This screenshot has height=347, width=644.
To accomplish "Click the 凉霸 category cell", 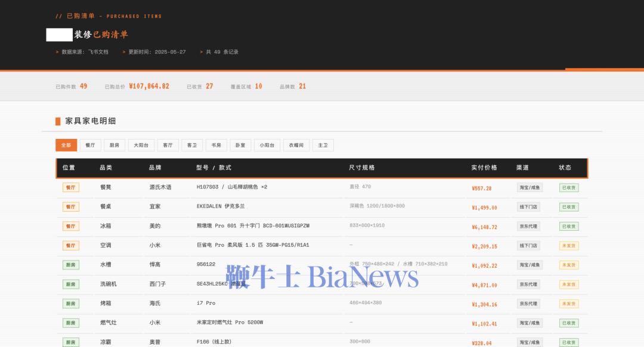I will [106, 342].
